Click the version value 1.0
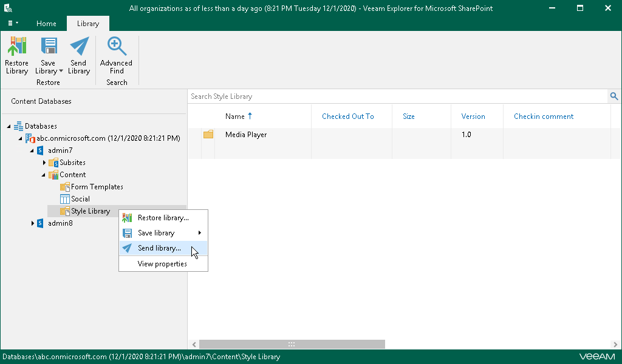 [466, 135]
